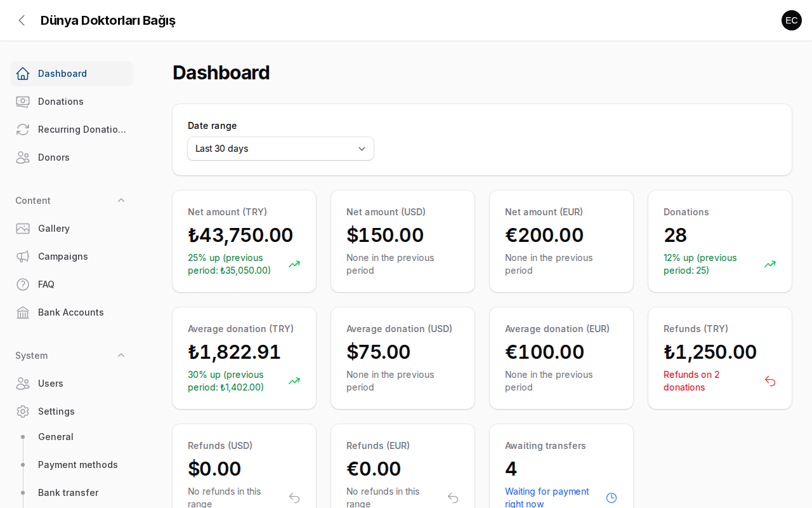
Task: Open the Campaigns page
Action: point(71,257)
